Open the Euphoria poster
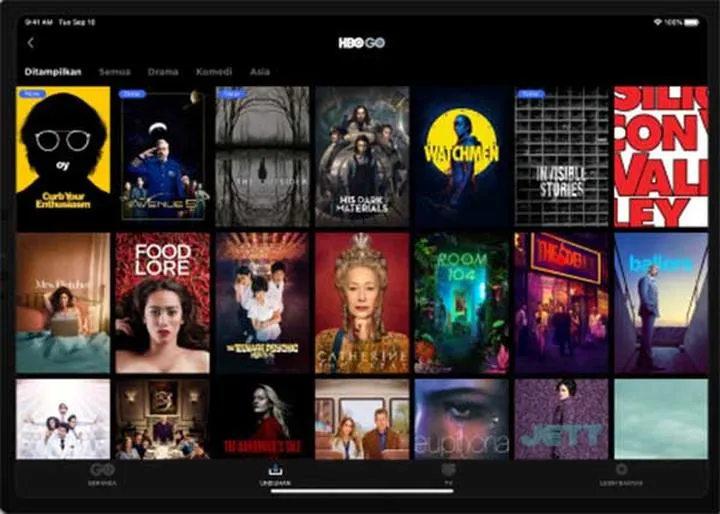 click(461, 419)
